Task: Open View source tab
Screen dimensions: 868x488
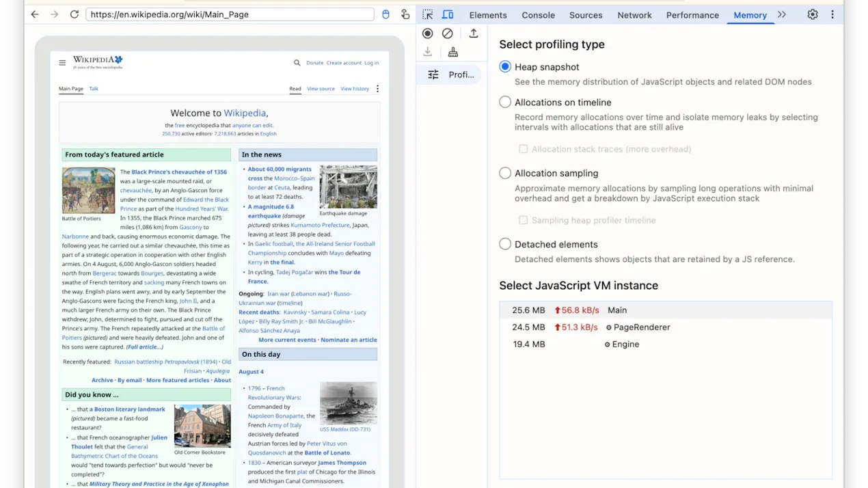Action: (321, 89)
